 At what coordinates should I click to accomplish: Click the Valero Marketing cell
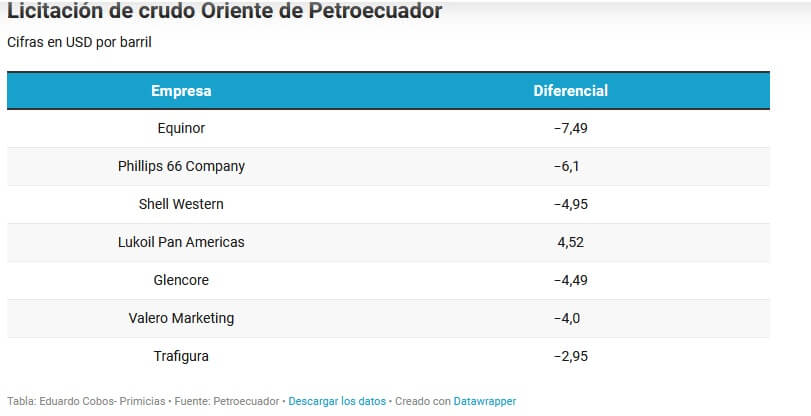[x=181, y=318]
